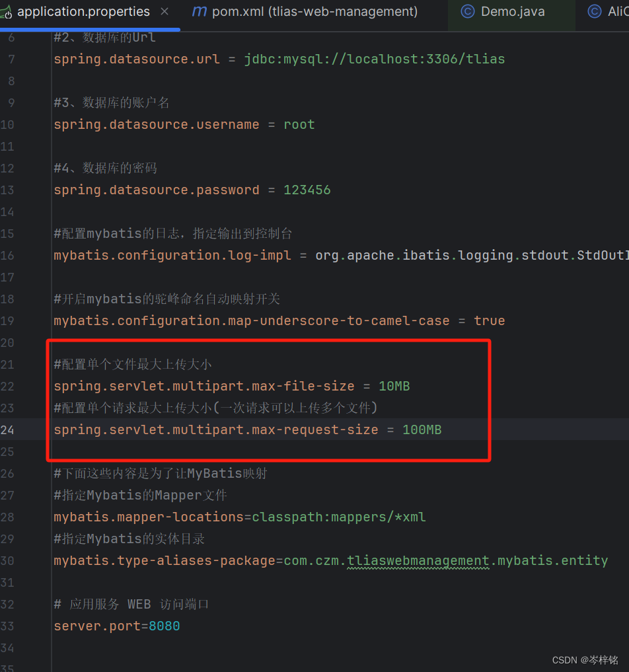Click the password value 123456
Viewport: 629px width, 672px height.
click(x=307, y=190)
